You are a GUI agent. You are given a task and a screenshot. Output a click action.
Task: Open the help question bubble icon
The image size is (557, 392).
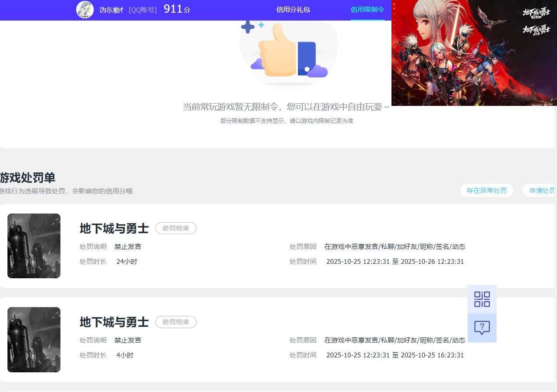[482, 328]
